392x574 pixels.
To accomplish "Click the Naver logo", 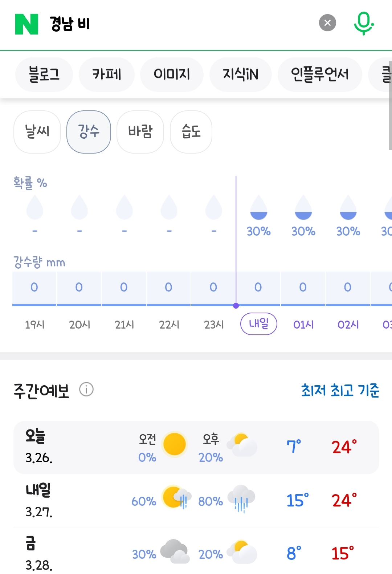I will [x=26, y=24].
